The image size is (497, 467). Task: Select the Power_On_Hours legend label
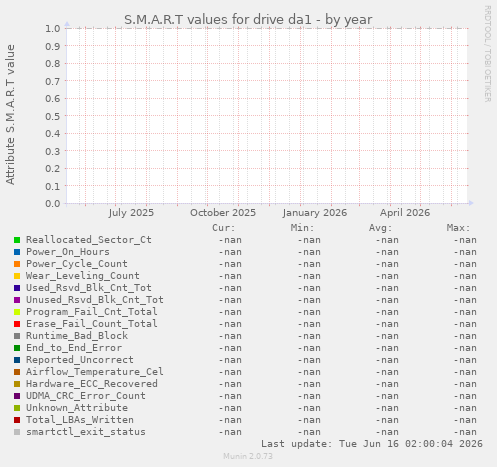68,252
